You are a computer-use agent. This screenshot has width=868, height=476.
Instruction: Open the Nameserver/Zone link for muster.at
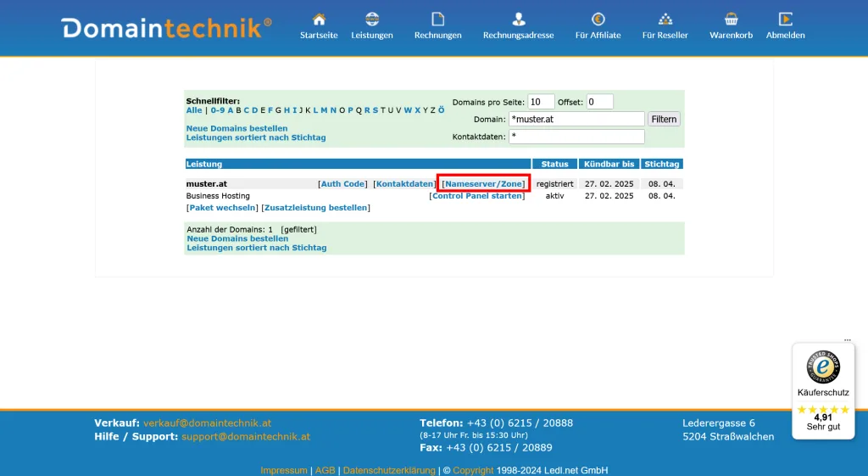483,184
